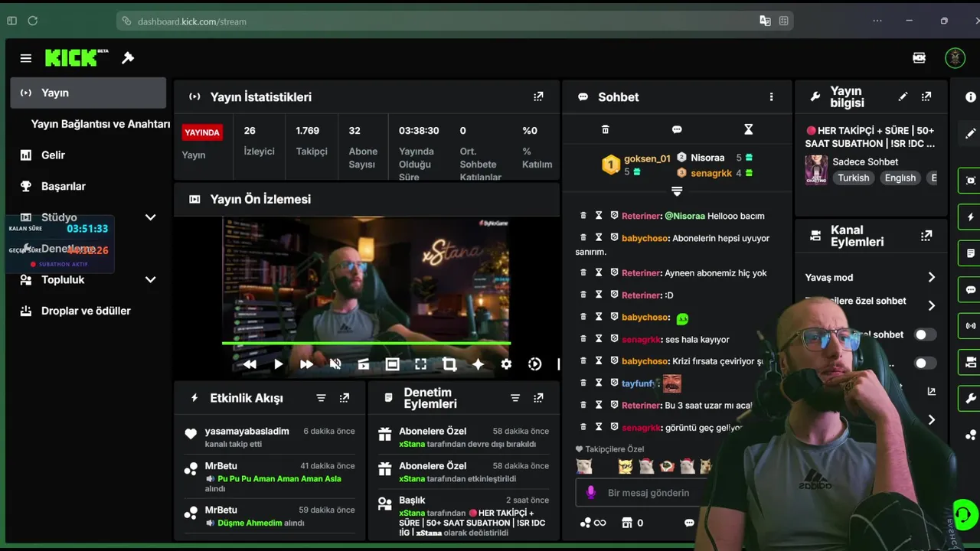Unmute the stream preview audio
The image size is (980, 551).
[x=335, y=364]
